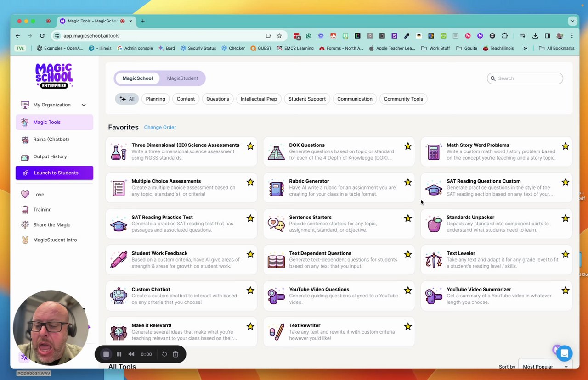This screenshot has height=380, width=588.
Task: Filter tools by Planning category
Action: tap(155, 99)
